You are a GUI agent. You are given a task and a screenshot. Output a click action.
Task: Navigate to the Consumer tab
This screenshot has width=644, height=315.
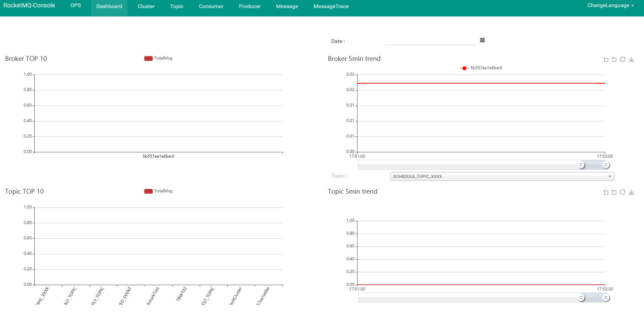pyautogui.click(x=211, y=6)
